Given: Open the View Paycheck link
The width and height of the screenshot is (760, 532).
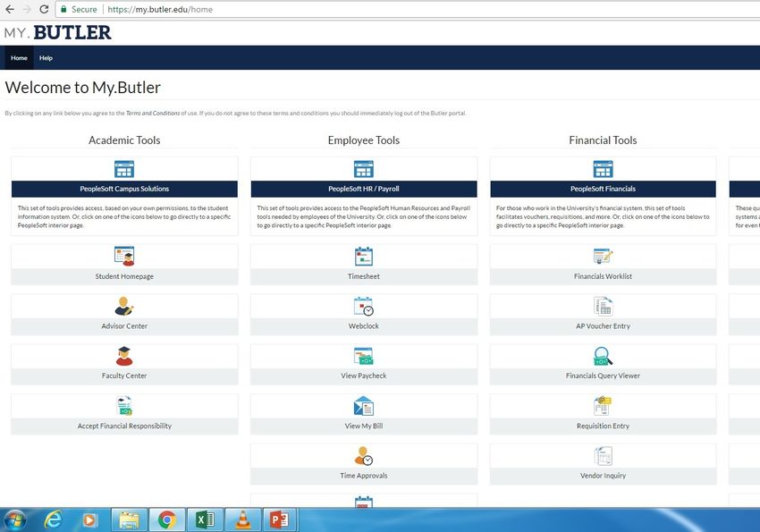Looking at the screenshot, I should click(364, 376).
